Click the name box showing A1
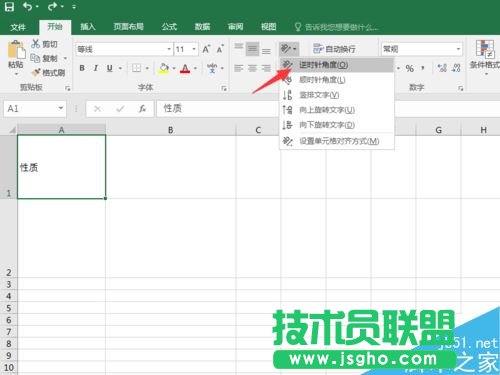Screen dimensions: 500x375 (x=35, y=109)
